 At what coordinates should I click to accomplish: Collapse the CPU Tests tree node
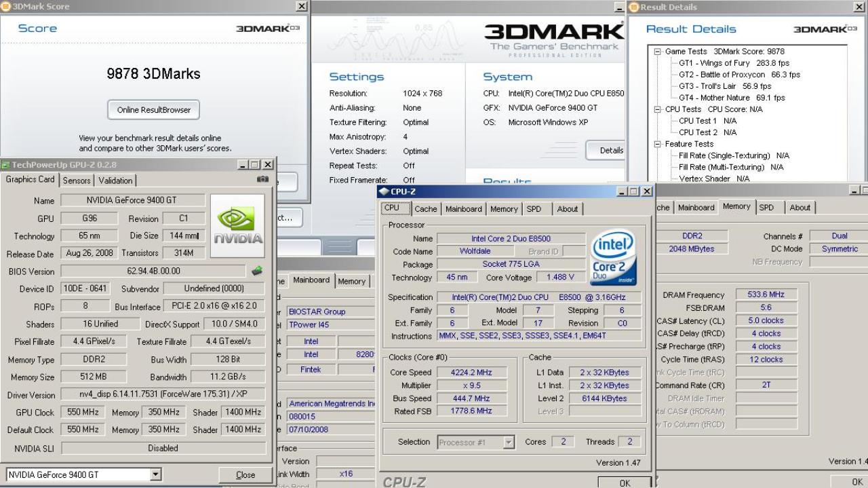click(x=657, y=109)
